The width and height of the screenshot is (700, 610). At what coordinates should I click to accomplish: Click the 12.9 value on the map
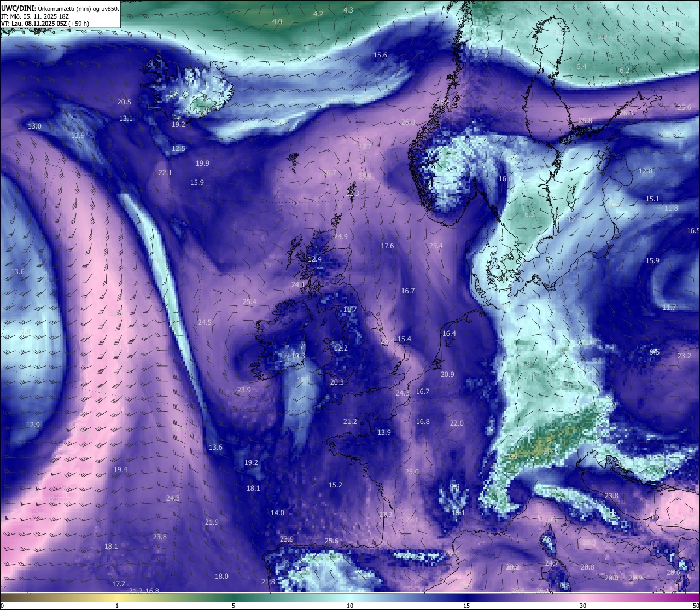tap(33, 425)
